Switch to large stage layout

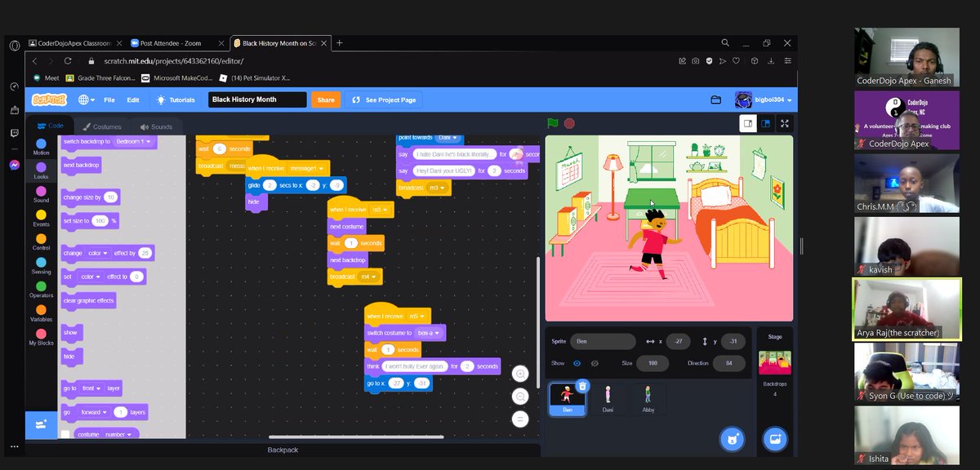[x=765, y=123]
